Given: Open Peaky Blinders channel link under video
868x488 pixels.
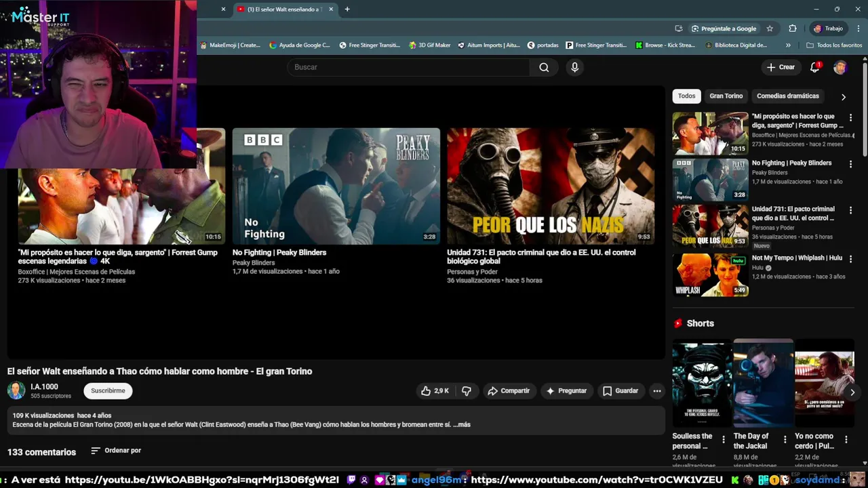Looking at the screenshot, I should [x=254, y=263].
